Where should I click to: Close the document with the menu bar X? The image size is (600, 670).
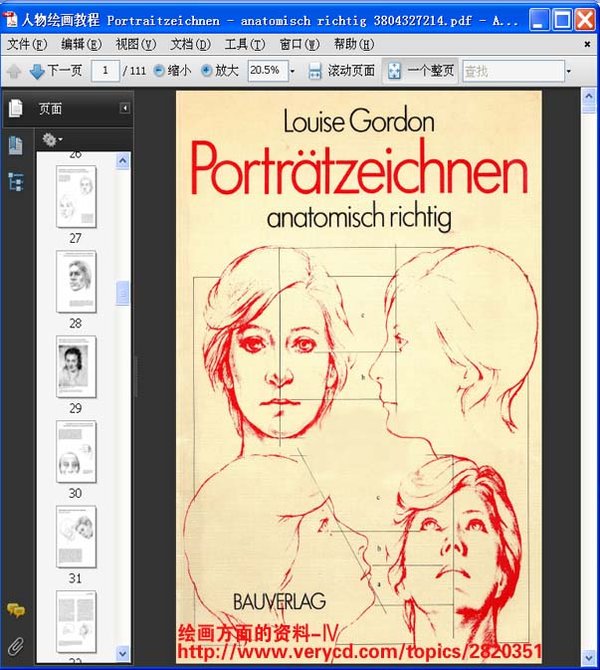(x=587, y=44)
